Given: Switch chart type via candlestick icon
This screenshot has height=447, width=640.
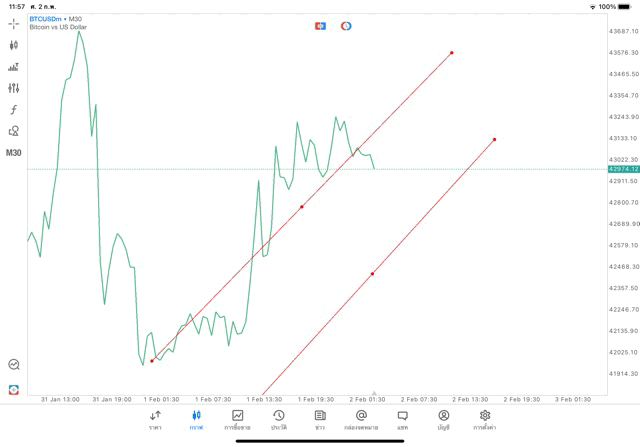Looking at the screenshot, I should coord(14,45).
